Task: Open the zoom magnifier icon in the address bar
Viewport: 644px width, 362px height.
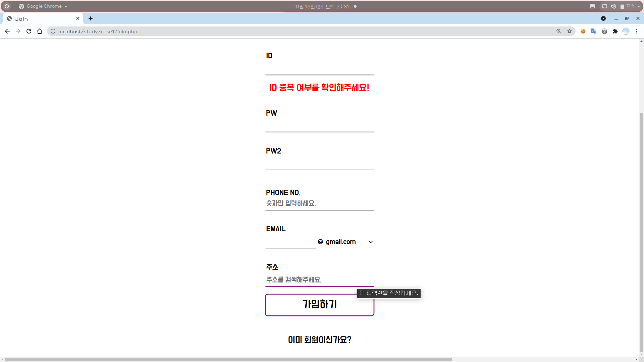Action: pos(559,31)
